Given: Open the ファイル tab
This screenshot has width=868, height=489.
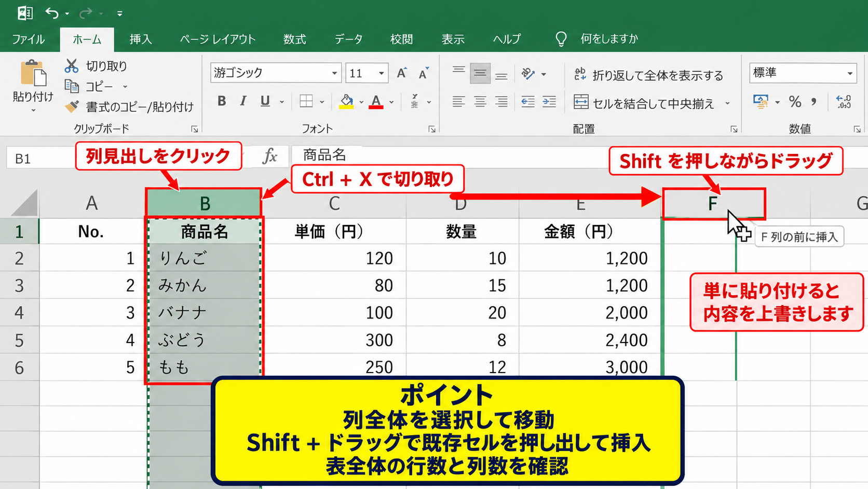Looking at the screenshot, I should [28, 39].
